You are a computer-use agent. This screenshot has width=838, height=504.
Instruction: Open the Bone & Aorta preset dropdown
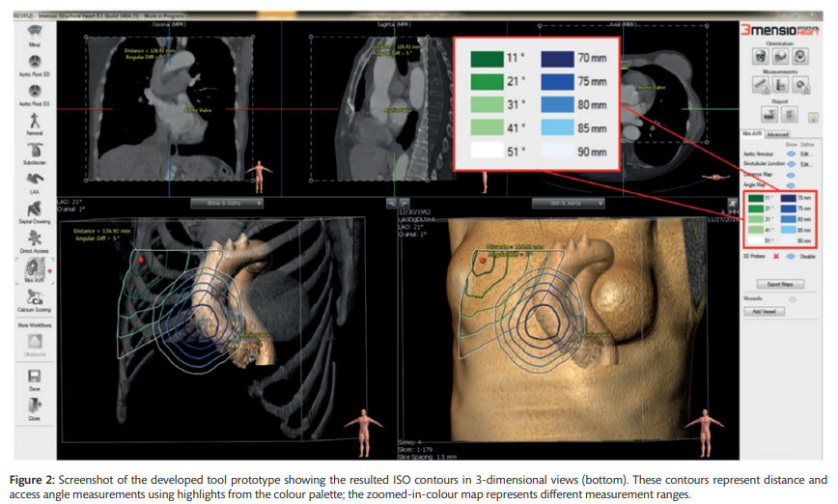tap(229, 204)
